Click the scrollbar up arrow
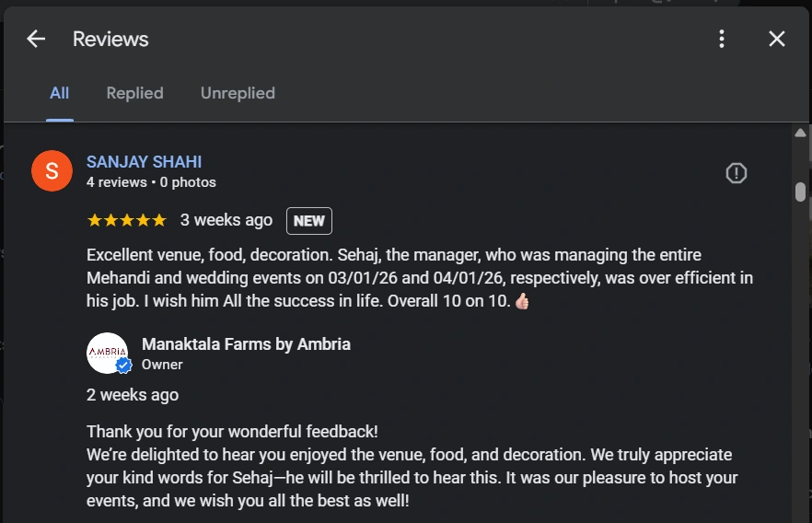This screenshot has width=812, height=523. click(x=800, y=134)
